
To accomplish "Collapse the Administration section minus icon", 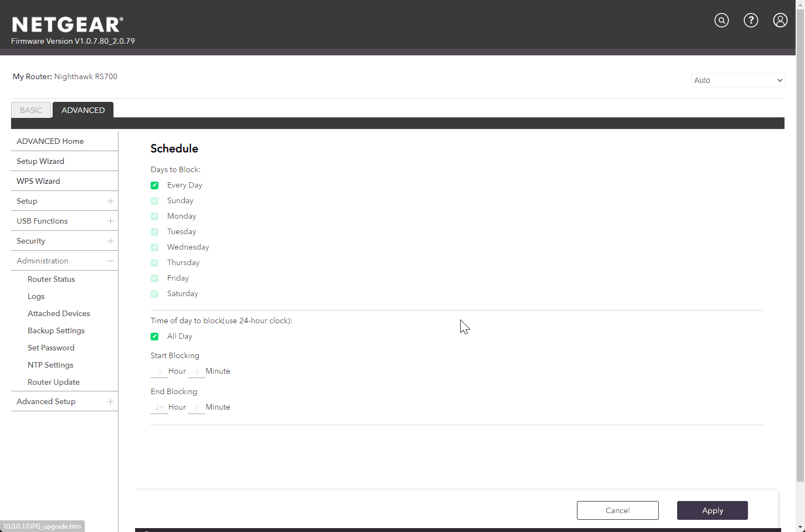I will [x=110, y=261].
